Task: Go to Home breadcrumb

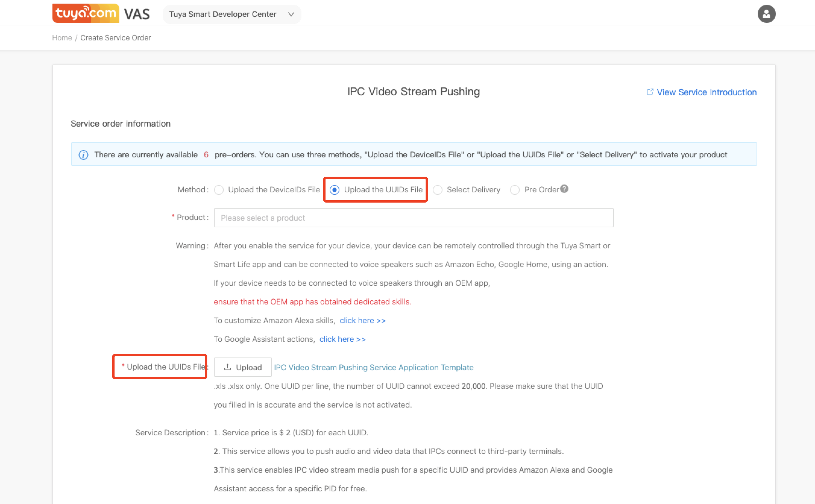Action: click(x=62, y=38)
